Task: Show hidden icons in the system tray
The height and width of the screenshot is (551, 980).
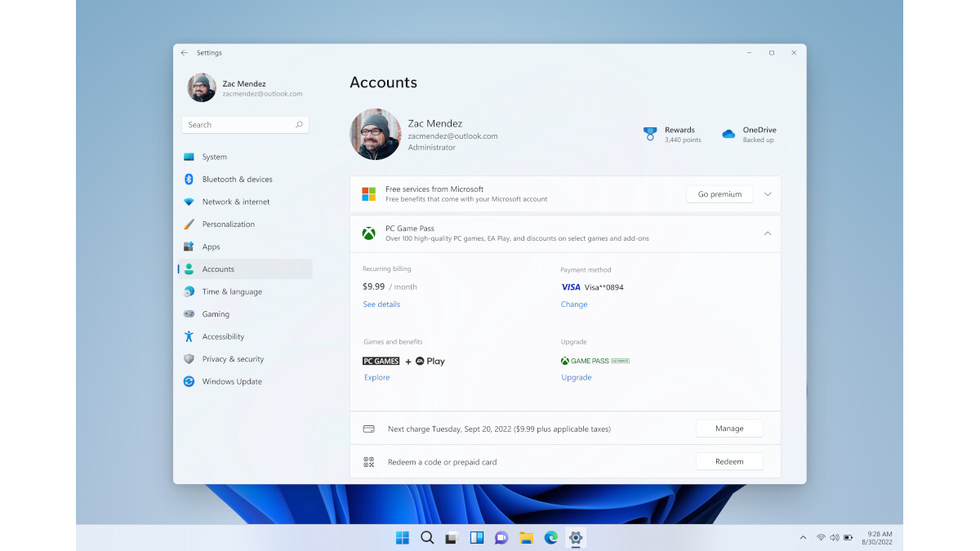Action: click(803, 537)
